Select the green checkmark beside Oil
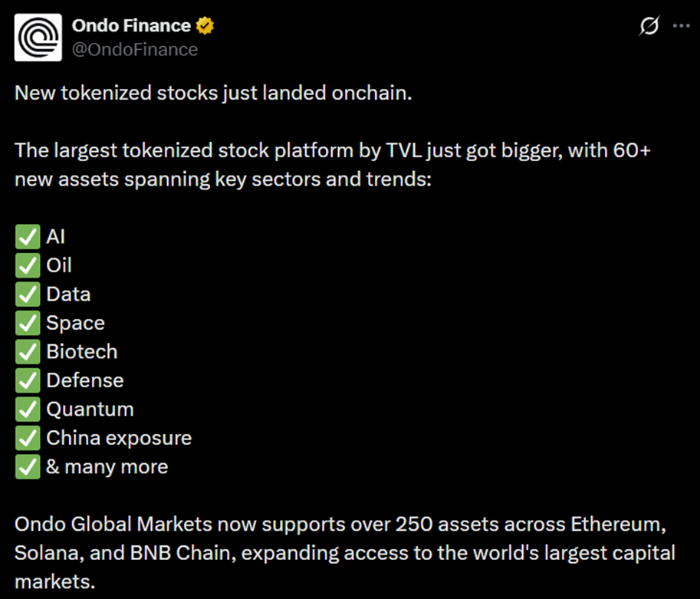This screenshot has width=700, height=599. [28, 265]
